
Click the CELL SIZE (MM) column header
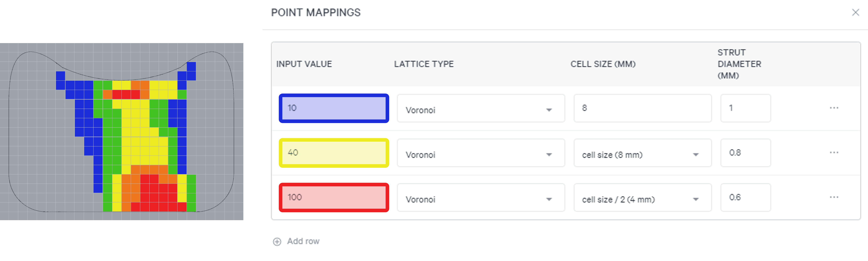pos(603,64)
